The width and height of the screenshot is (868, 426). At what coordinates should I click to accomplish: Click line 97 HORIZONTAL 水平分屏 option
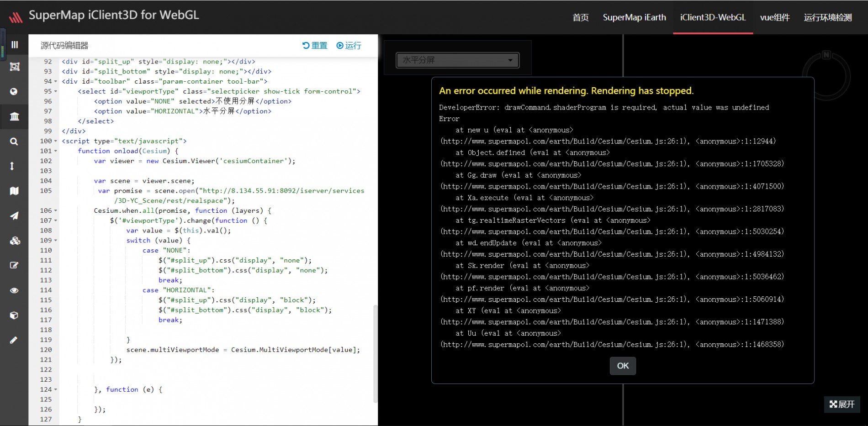183,111
